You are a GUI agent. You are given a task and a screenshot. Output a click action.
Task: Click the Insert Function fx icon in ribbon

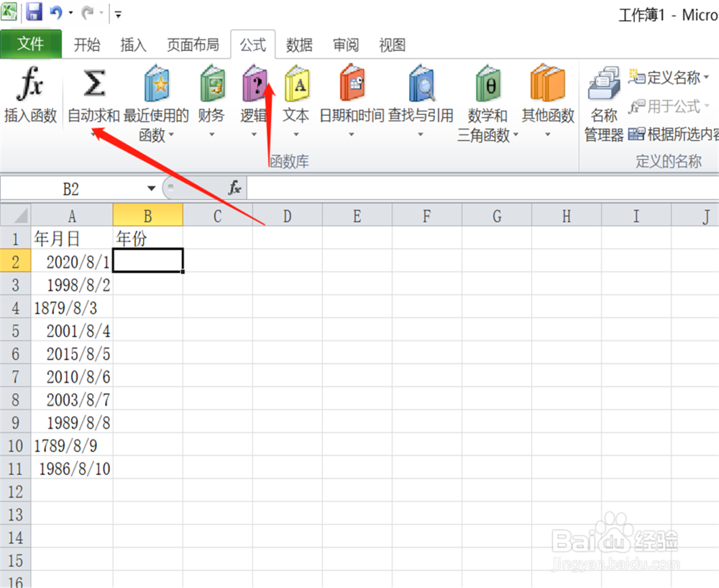29,83
